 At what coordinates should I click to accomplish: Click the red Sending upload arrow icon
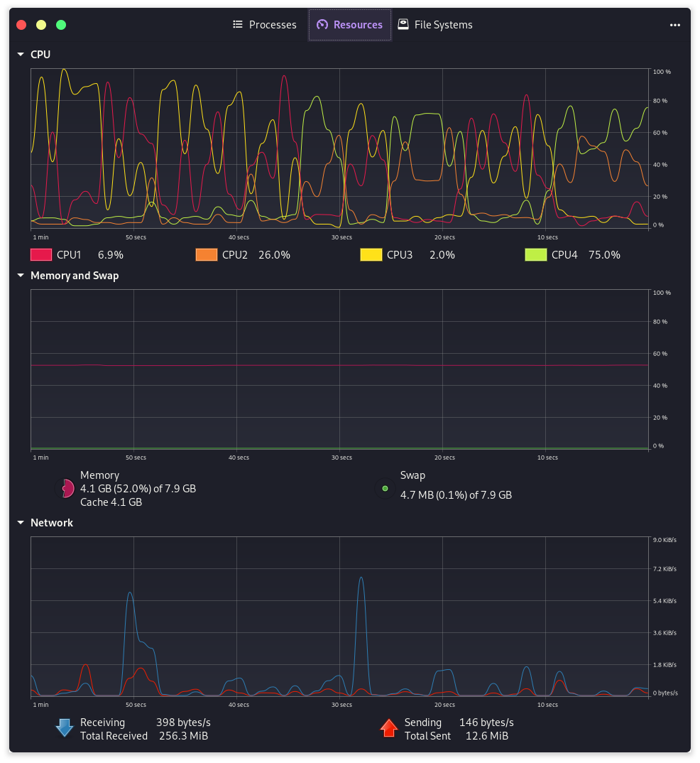(x=389, y=727)
